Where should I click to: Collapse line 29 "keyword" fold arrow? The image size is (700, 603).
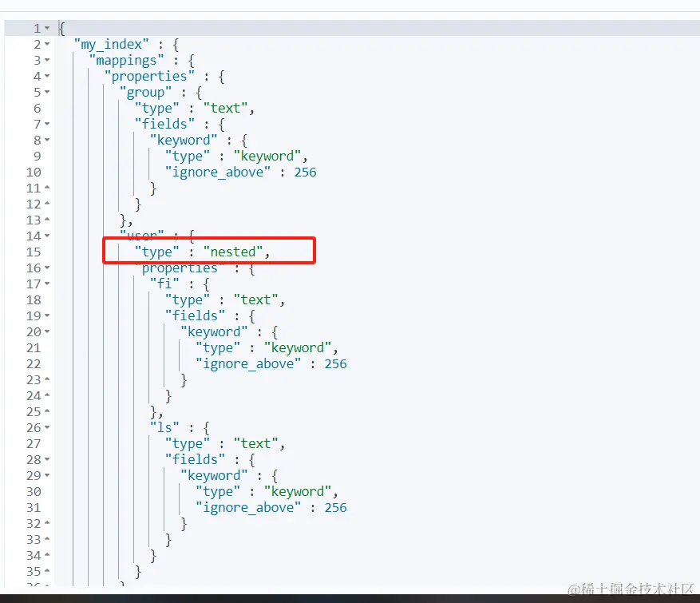pyautogui.click(x=47, y=476)
